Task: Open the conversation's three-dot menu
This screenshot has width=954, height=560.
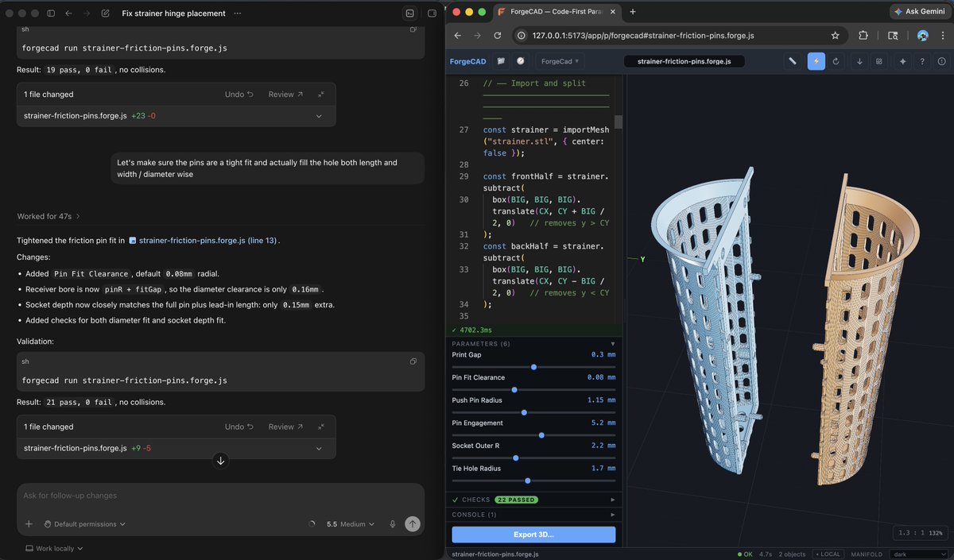Action: tap(238, 14)
